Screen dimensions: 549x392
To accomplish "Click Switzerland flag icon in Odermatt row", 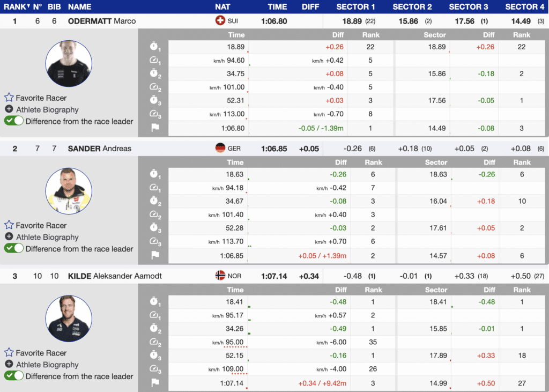I will click(x=219, y=21).
